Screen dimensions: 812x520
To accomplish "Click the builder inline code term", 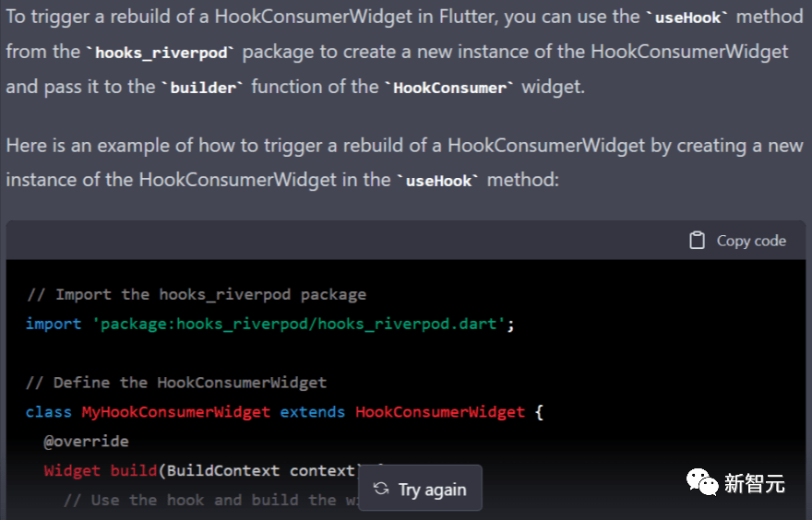I will pyautogui.click(x=203, y=88).
